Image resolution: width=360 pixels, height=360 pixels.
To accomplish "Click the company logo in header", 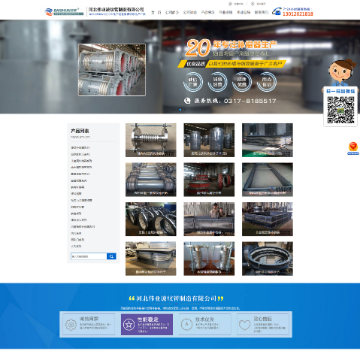I will [64, 12].
